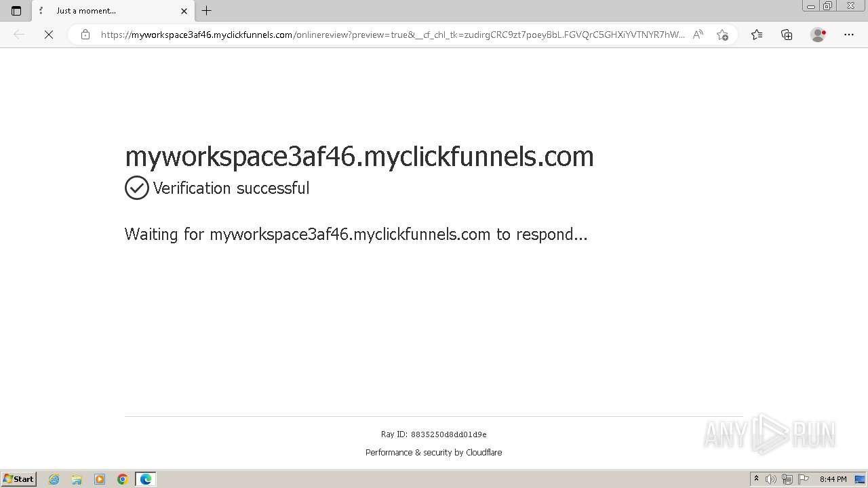Open the Favorites list
This screenshot has width=868, height=488.
point(757,35)
